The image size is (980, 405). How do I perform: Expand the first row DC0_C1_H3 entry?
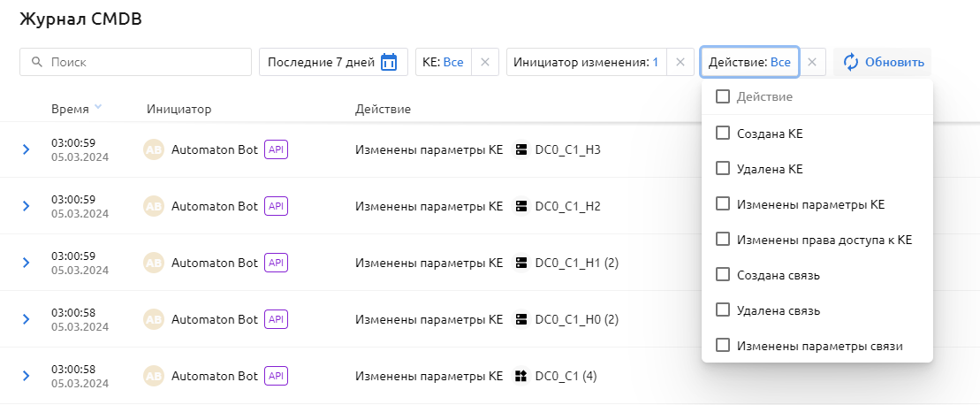pos(26,149)
